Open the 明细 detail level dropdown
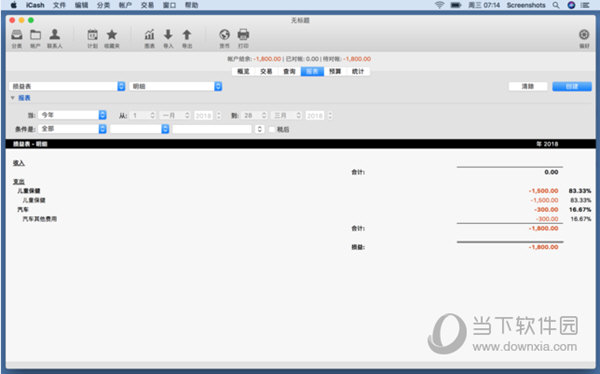The width and height of the screenshot is (600, 374). click(x=176, y=87)
